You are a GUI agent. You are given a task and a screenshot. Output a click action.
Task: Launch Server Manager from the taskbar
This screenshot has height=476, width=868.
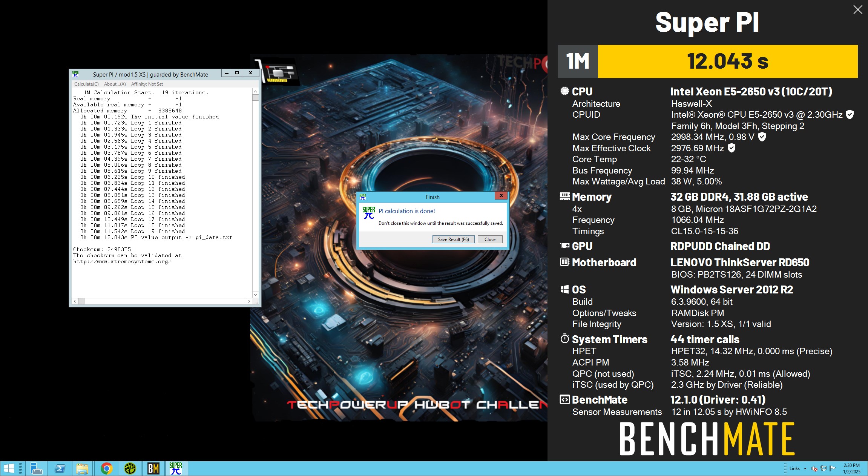[x=36, y=468]
